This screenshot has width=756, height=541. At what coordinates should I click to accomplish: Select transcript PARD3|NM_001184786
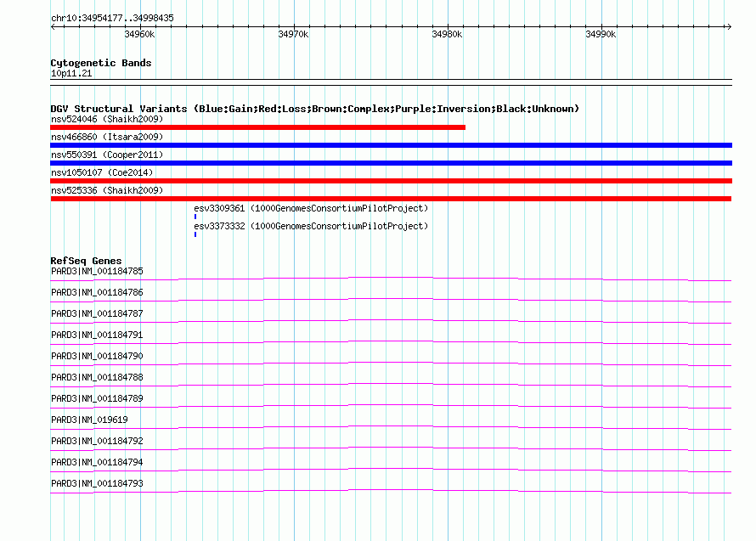[x=97, y=293]
